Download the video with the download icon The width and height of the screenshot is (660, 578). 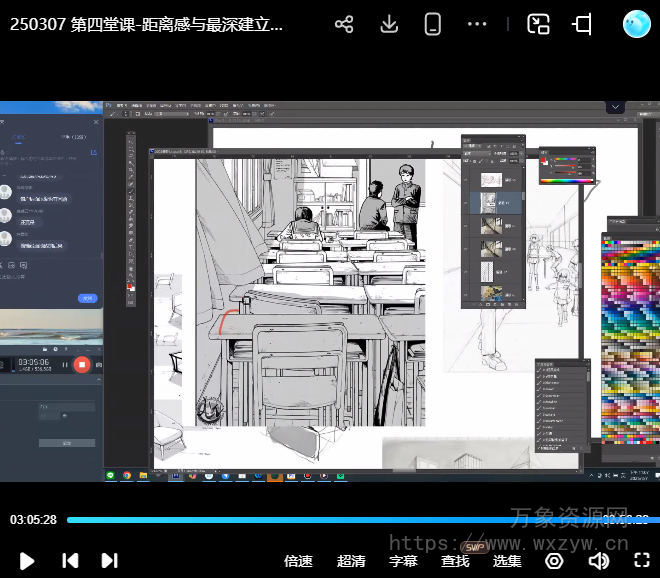[389, 24]
